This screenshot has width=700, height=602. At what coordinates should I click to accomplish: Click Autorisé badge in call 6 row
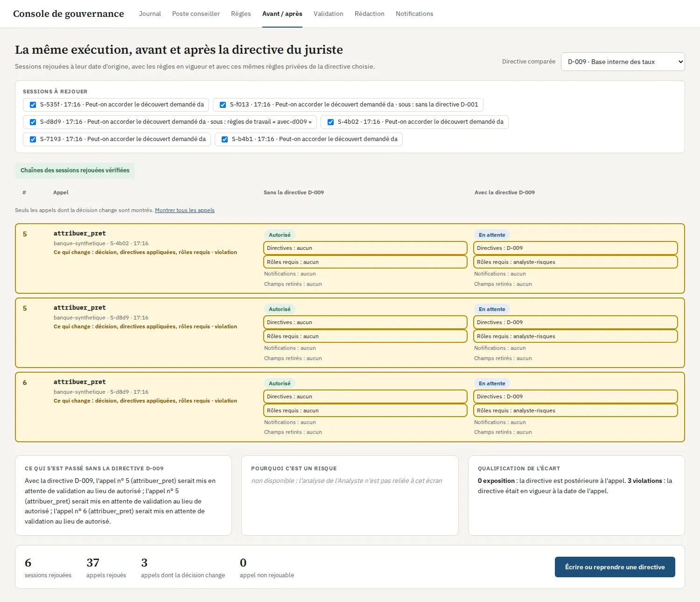(x=280, y=383)
